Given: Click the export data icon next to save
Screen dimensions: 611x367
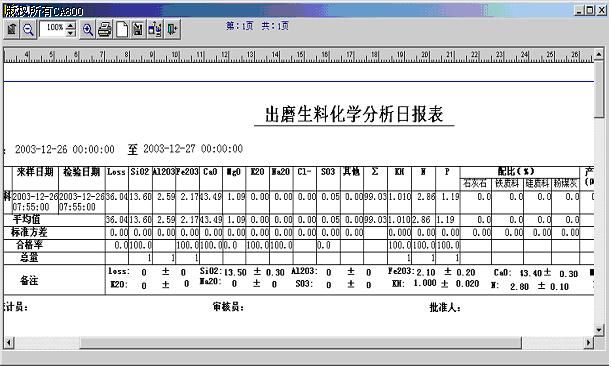Looking at the screenshot, I should coord(155,29).
